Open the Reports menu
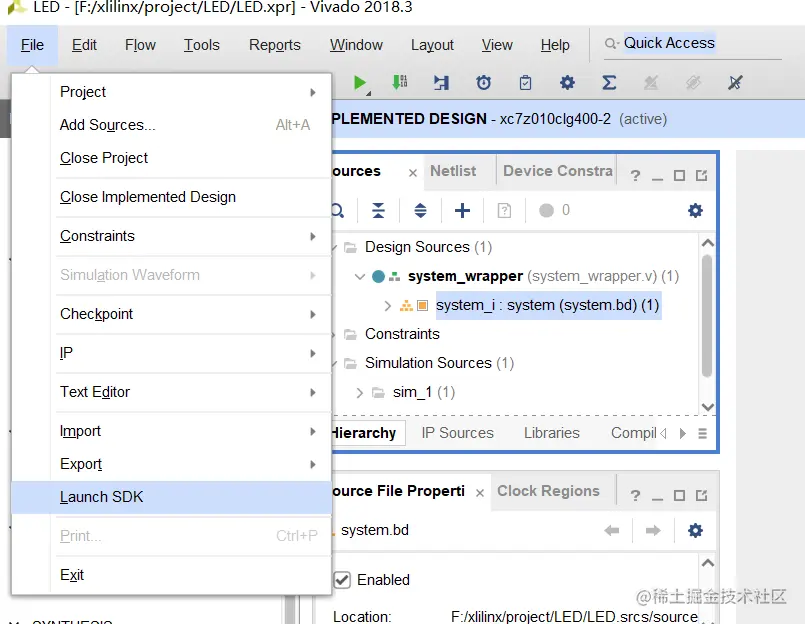Viewport: 805px width, 624px height. [275, 45]
